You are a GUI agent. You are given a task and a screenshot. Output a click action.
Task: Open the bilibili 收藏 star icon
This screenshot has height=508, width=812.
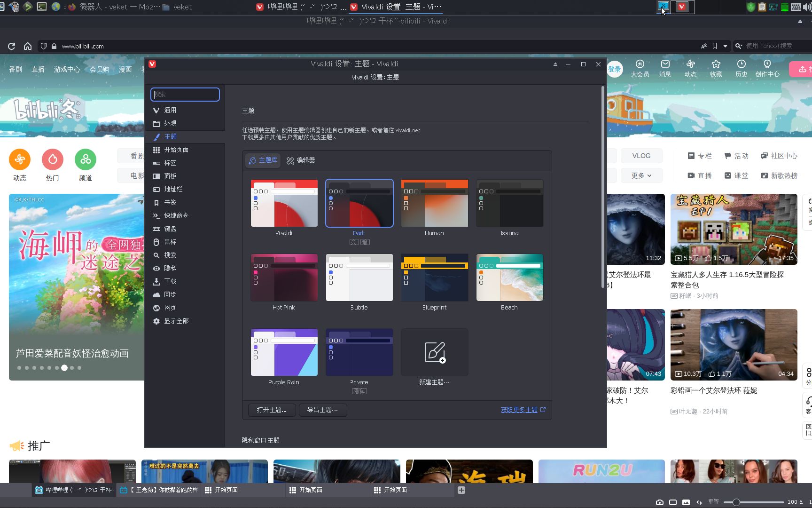point(716,64)
